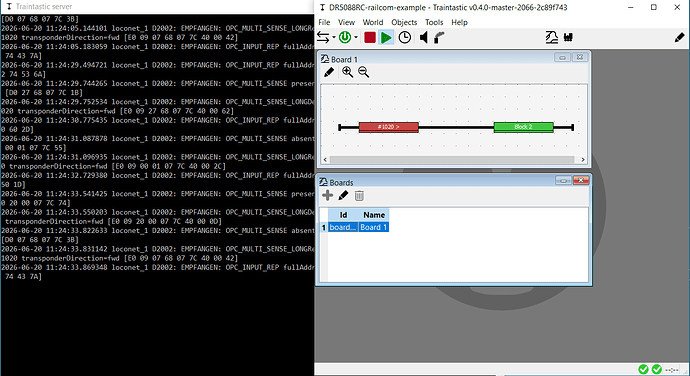Select the green Block 2 on board

pos(524,127)
